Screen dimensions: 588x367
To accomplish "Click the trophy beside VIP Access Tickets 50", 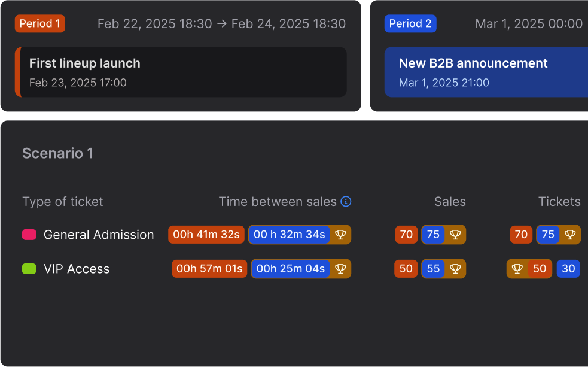I will click(x=516, y=269).
